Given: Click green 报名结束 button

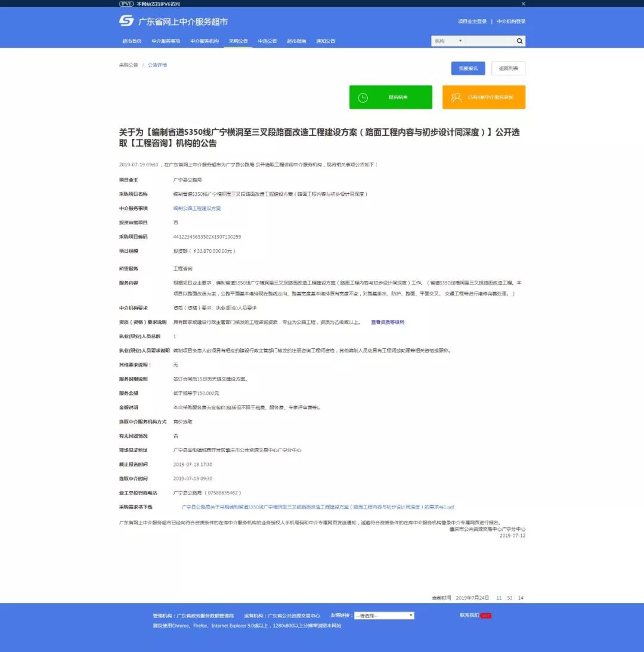Looking at the screenshot, I should click(391, 97).
